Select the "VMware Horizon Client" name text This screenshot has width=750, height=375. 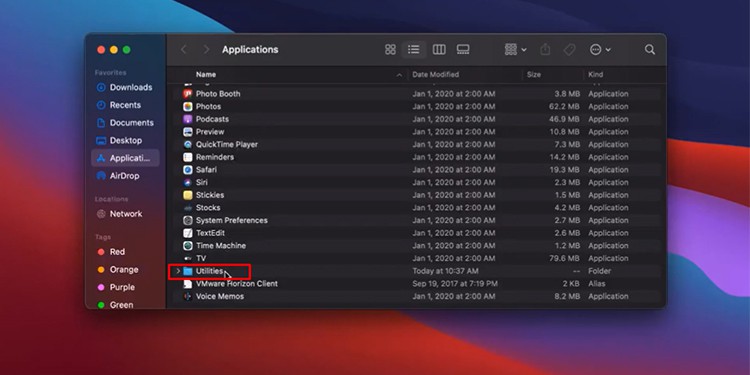click(x=237, y=284)
